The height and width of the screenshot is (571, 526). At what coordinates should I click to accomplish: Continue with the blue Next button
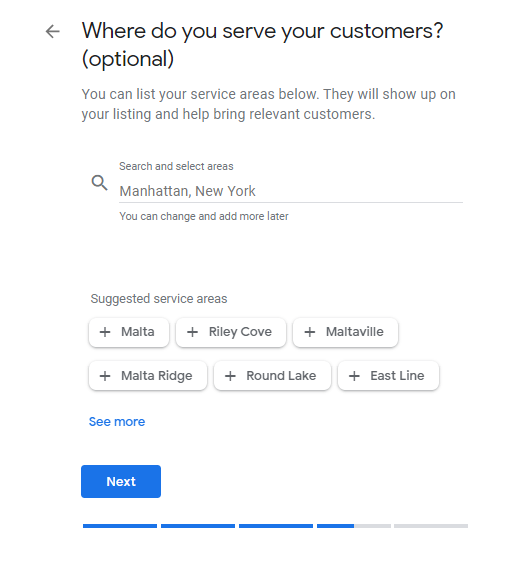pyautogui.click(x=121, y=481)
